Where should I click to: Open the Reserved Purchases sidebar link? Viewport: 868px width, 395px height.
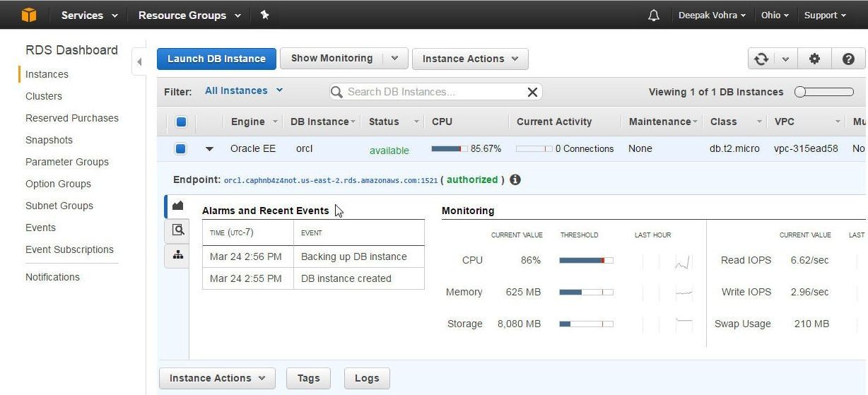(72, 118)
